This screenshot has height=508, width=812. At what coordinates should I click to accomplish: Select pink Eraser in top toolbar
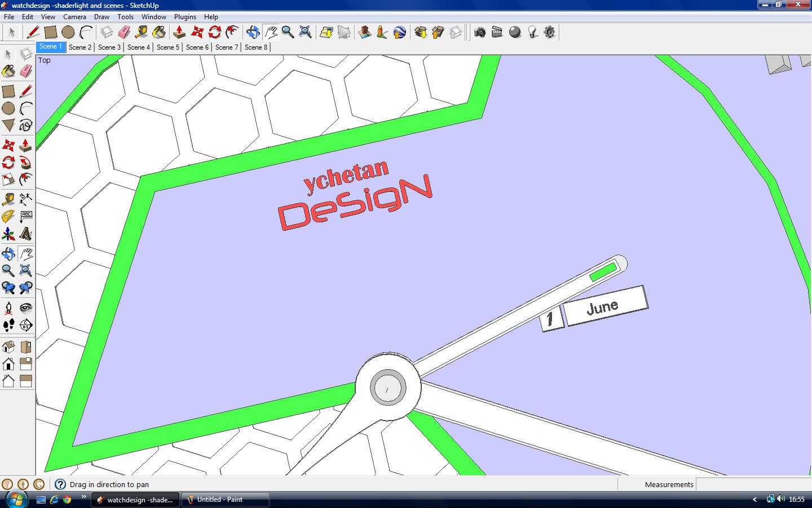coord(124,32)
